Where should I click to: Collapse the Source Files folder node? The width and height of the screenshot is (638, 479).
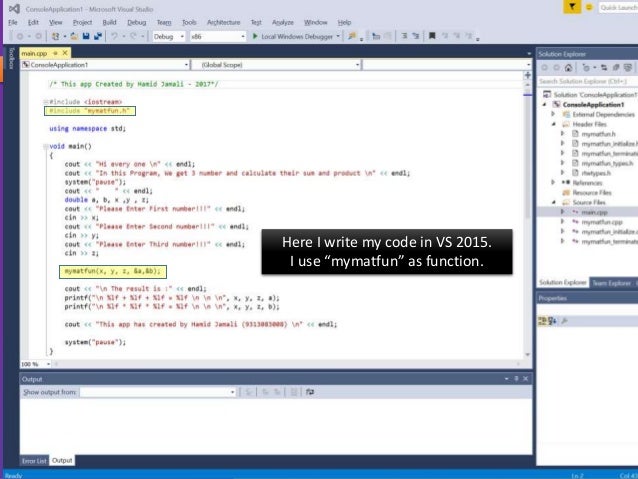[x=554, y=202]
